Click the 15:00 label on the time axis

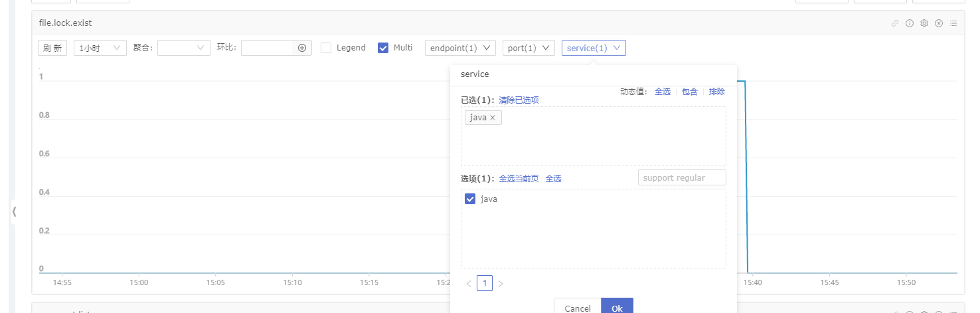click(x=139, y=282)
